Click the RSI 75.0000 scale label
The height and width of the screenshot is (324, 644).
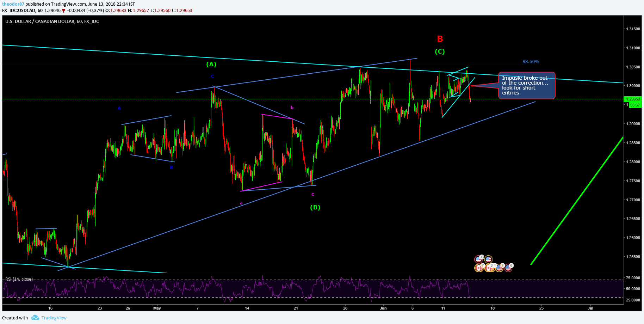(633, 278)
